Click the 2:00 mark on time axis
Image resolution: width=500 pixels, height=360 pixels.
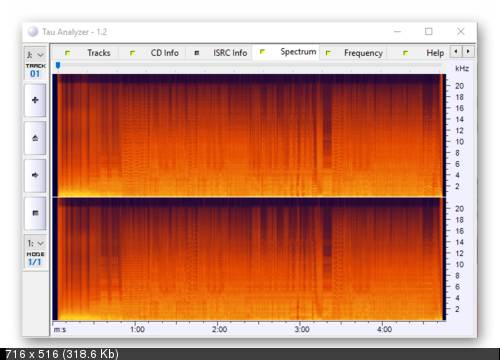click(x=219, y=329)
